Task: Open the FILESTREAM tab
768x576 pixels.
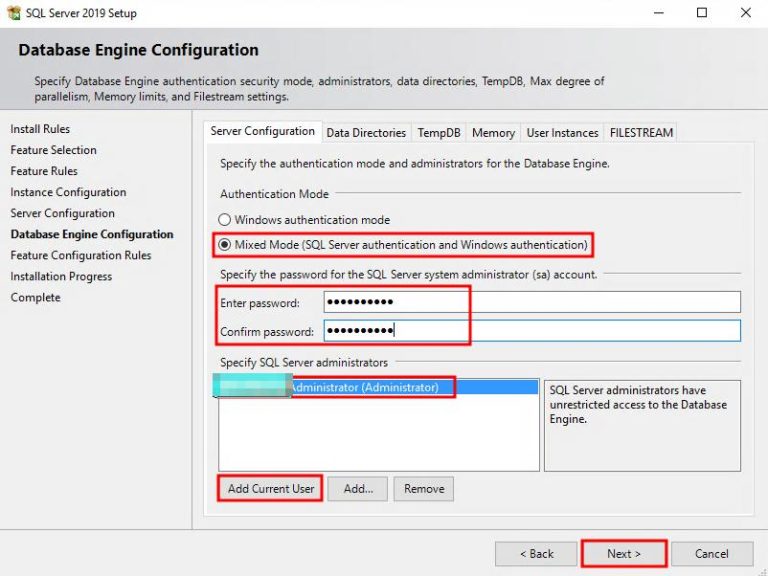Action: point(641,133)
